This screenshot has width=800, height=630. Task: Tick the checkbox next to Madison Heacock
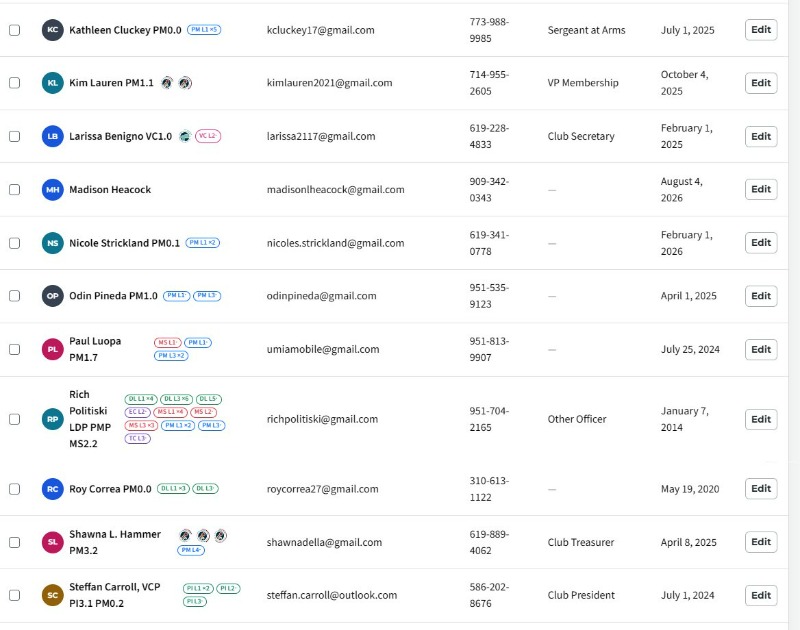pos(15,190)
